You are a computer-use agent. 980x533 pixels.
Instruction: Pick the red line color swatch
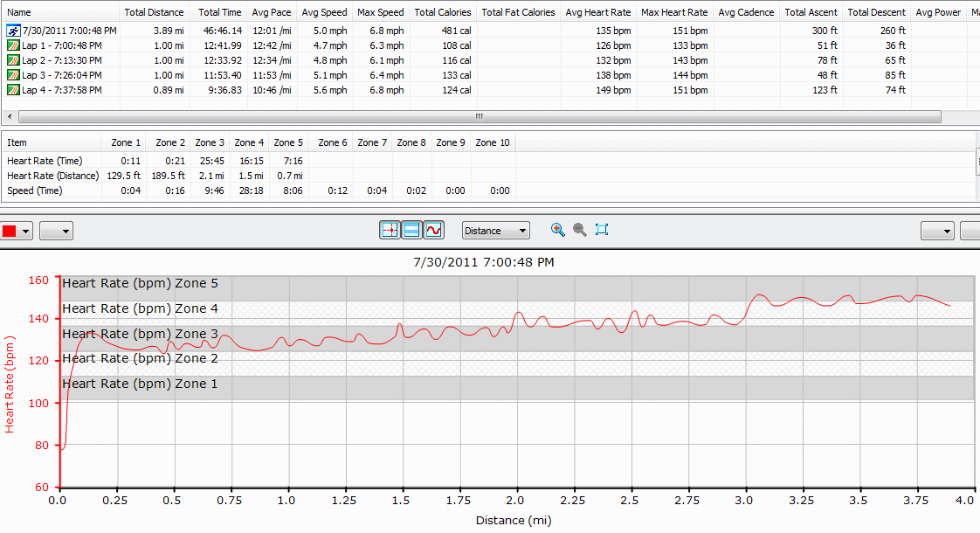(10, 232)
